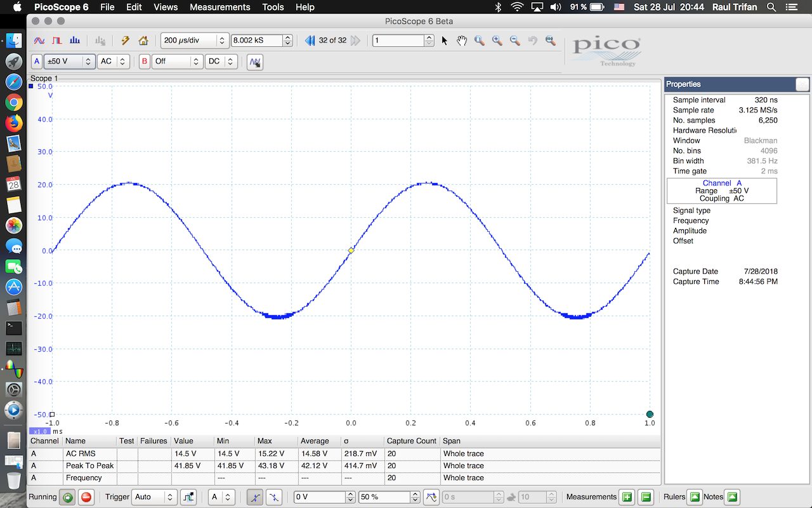Zoom to full view 100% icon

(550, 41)
